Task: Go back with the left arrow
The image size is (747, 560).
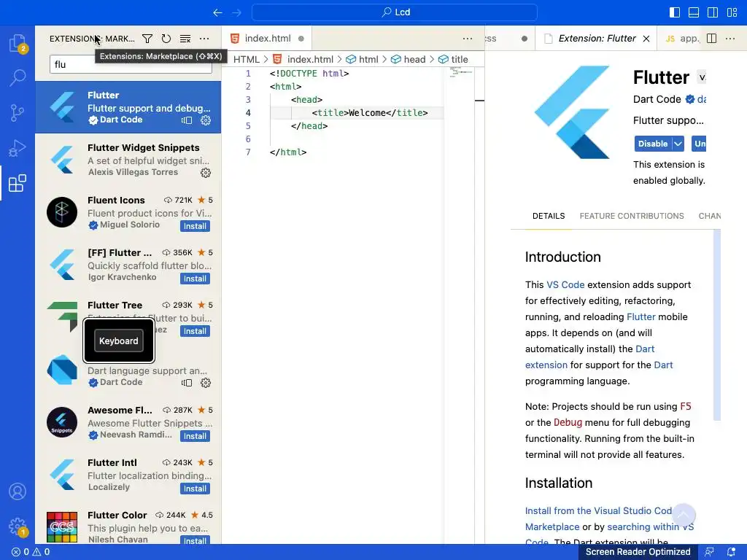Action: (x=217, y=12)
